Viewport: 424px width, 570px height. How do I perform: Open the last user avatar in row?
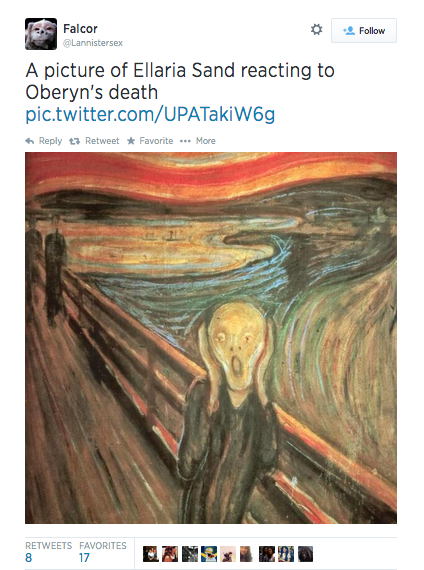(305, 554)
